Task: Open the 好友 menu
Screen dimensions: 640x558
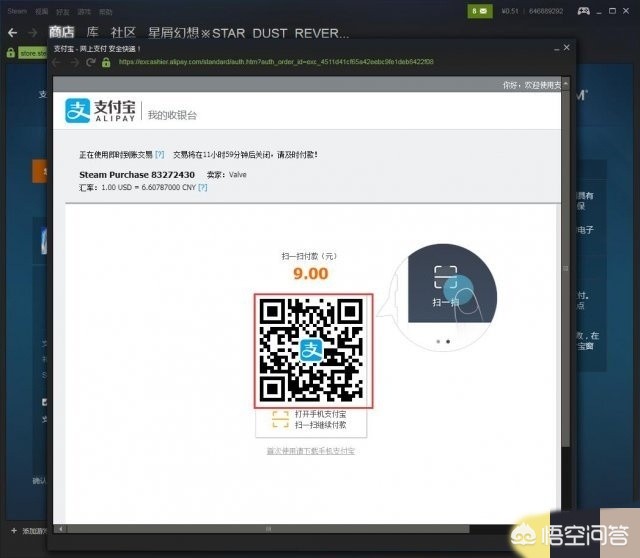Action: (62, 11)
